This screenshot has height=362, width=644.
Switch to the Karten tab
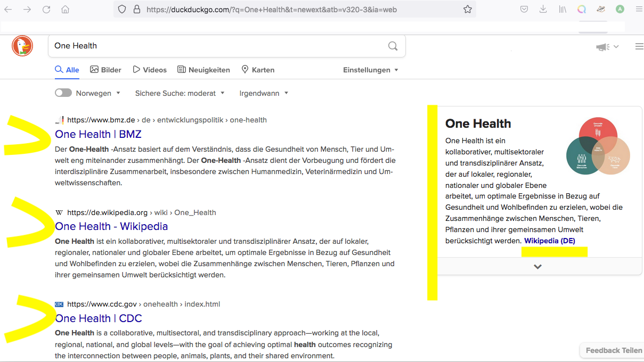tap(258, 70)
